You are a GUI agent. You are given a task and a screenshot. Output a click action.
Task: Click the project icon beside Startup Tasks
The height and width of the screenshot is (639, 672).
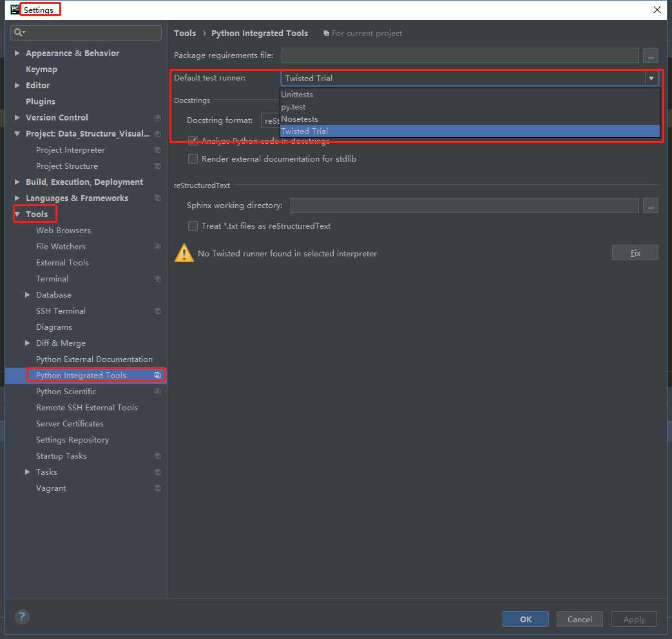157,455
